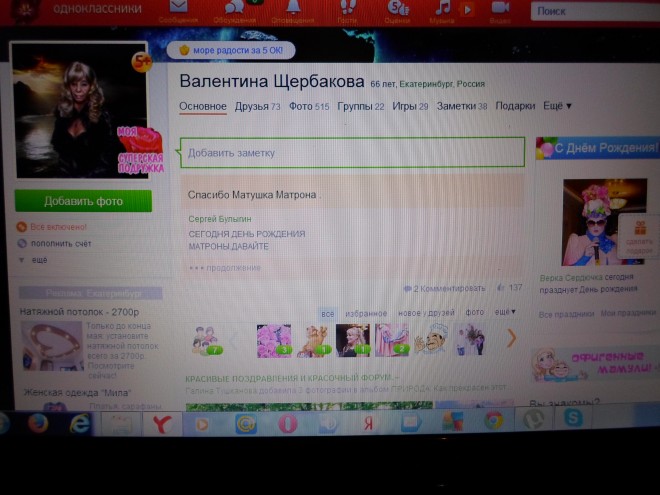Open the profile photo of Валентина
Image resolution: width=660 pixels, height=495 pixels.
tap(81, 110)
